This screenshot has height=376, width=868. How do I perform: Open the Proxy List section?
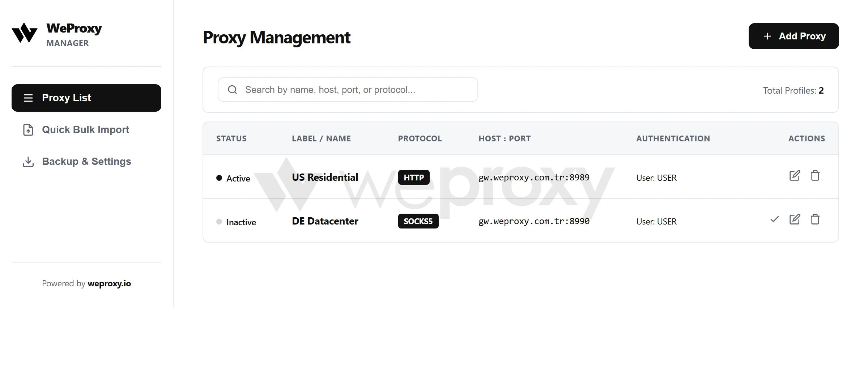pyautogui.click(x=86, y=98)
